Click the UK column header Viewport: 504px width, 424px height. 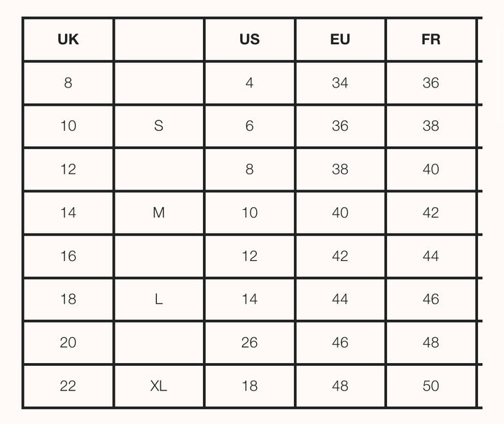coord(68,39)
